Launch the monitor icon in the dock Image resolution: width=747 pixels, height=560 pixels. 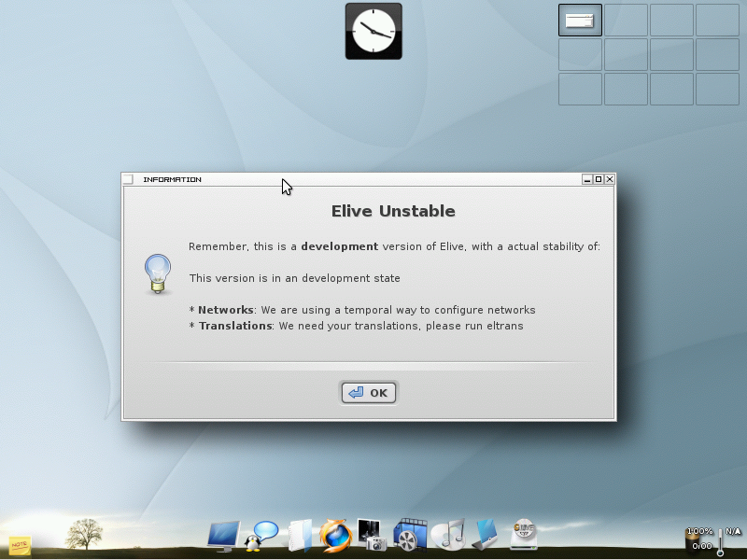[x=223, y=535]
